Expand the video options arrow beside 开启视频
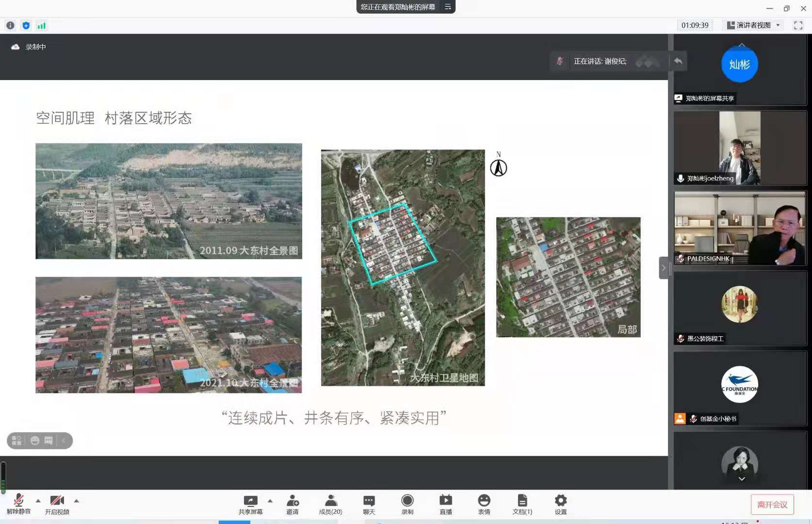Viewport: 812px width, 524px height. [x=77, y=501]
